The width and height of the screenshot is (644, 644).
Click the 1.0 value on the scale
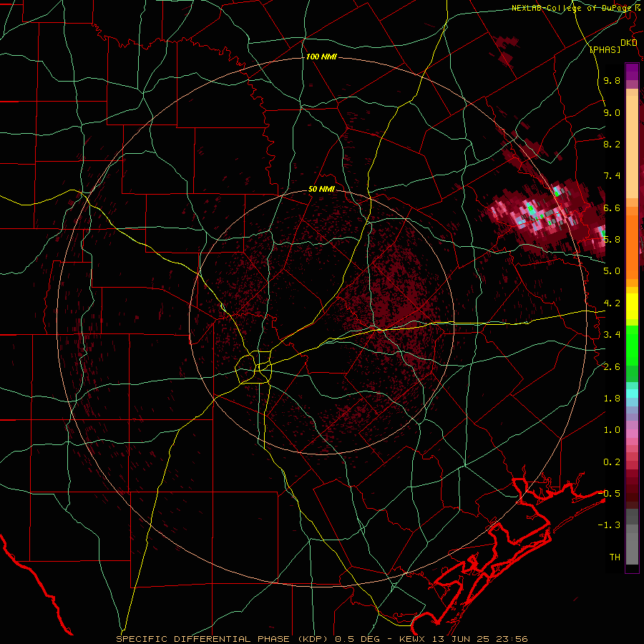(x=612, y=430)
